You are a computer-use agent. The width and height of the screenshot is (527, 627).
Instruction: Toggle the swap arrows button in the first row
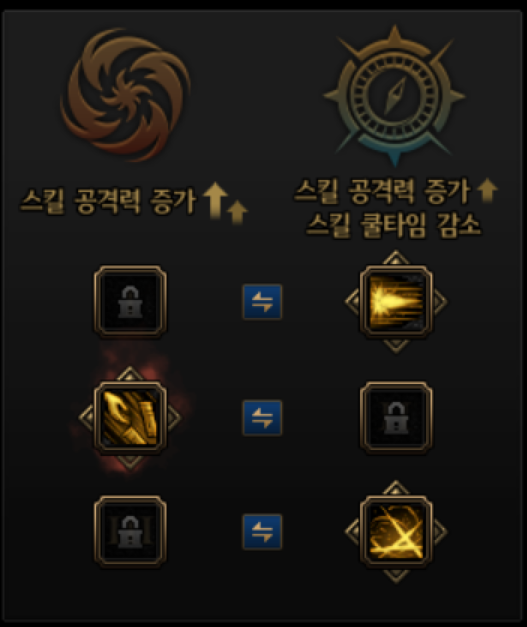[x=262, y=302]
